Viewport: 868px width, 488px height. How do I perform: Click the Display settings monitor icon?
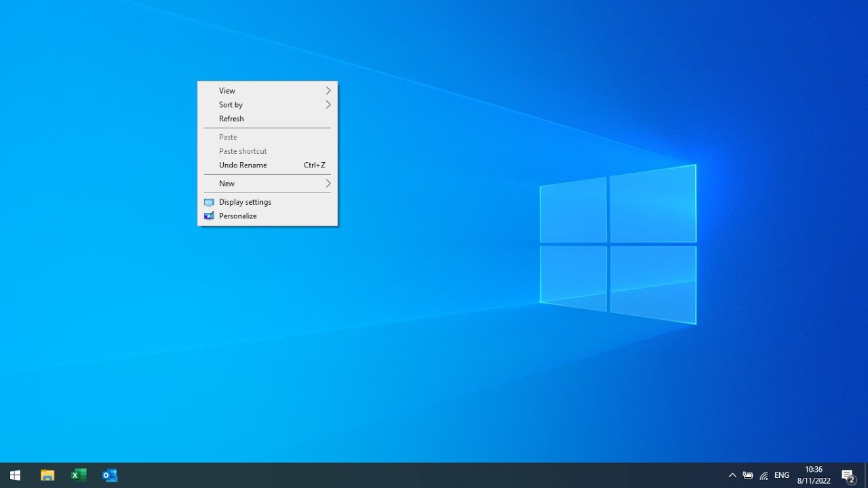(209, 202)
